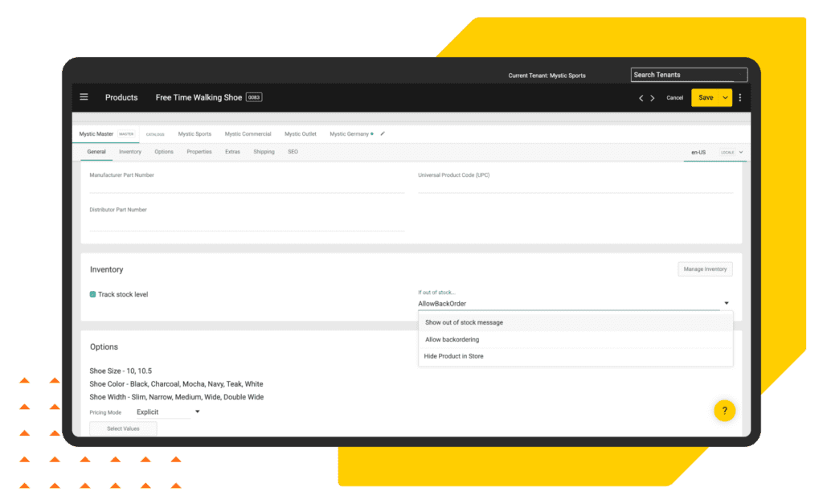Toggle Track stock level checkbox
The width and height of the screenshot is (823, 504).
pos(93,294)
